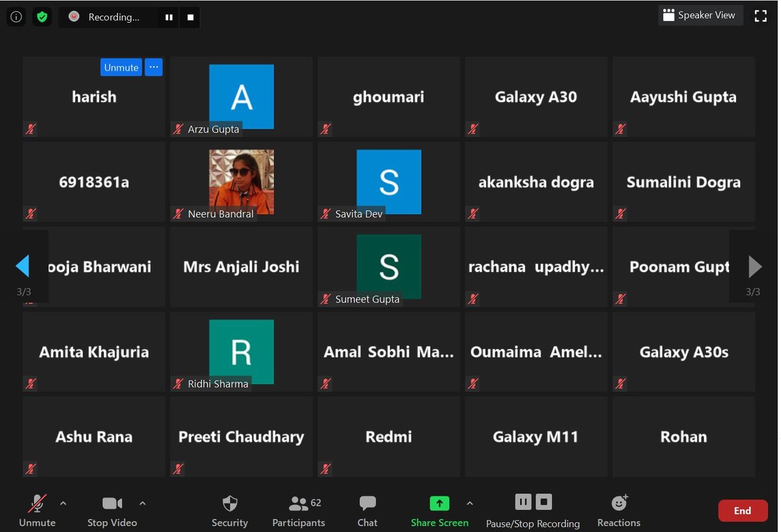Select the Preeti Chaudhary participant name

[x=241, y=436]
